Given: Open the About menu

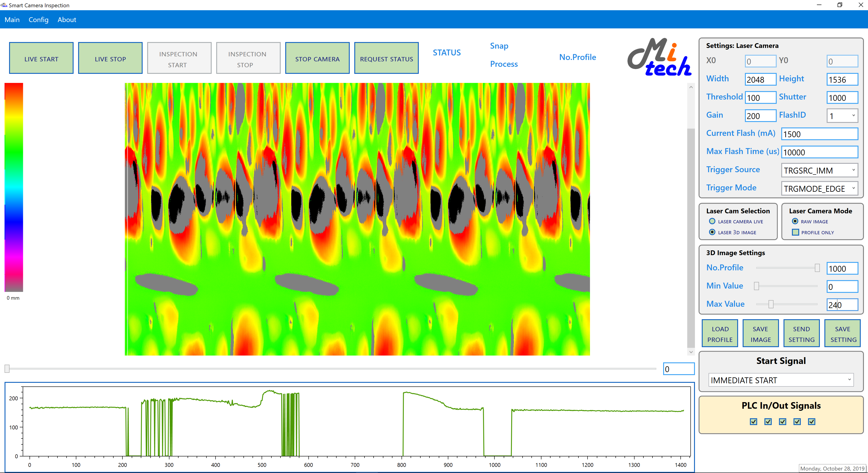Looking at the screenshot, I should [67, 20].
